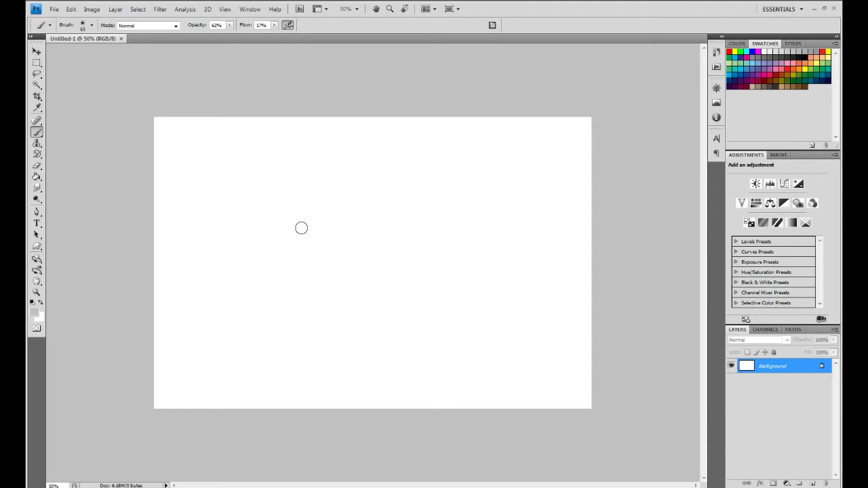Click Brightness/Contrast adjustment icon
Image resolution: width=868 pixels, height=488 pixels.
[755, 184]
